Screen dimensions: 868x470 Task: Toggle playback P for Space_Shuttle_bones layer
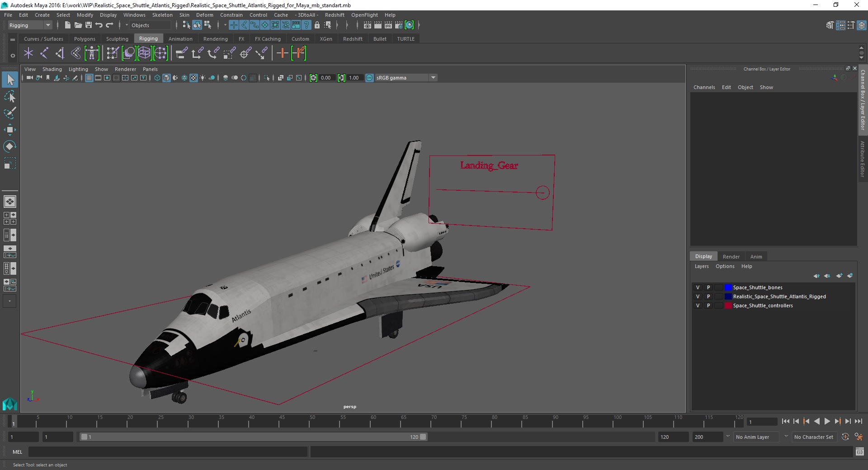tap(708, 287)
